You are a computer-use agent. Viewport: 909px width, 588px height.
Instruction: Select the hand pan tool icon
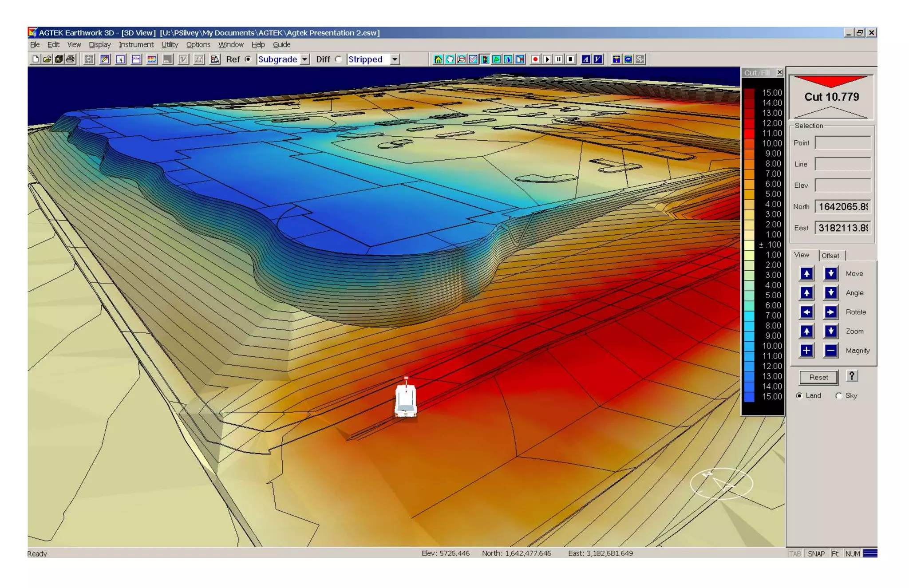450,59
